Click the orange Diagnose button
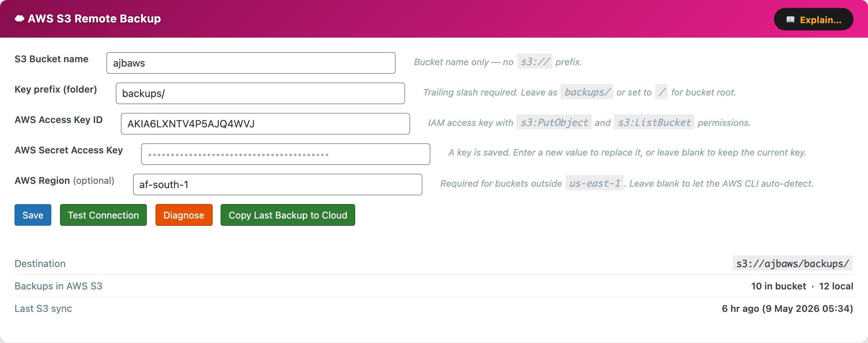 coord(184,215)
